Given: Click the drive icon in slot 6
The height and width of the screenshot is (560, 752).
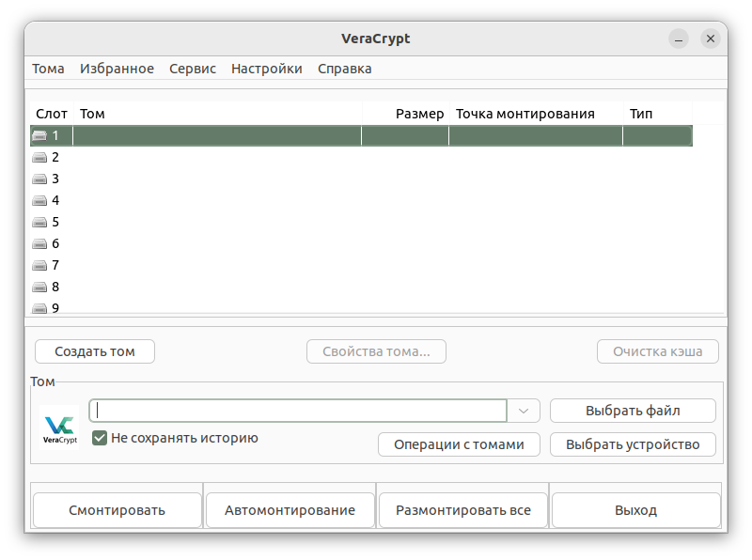Looking at the screenshot, I should 39,243.
